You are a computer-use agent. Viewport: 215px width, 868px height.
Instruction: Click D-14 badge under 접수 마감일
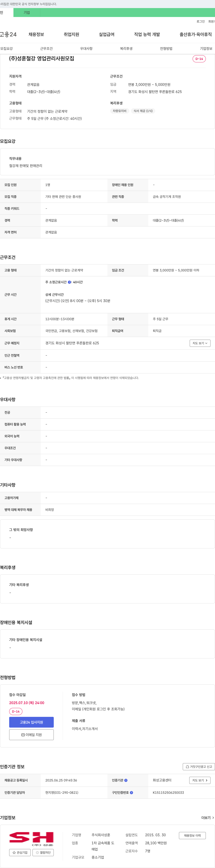pos(15,711)
